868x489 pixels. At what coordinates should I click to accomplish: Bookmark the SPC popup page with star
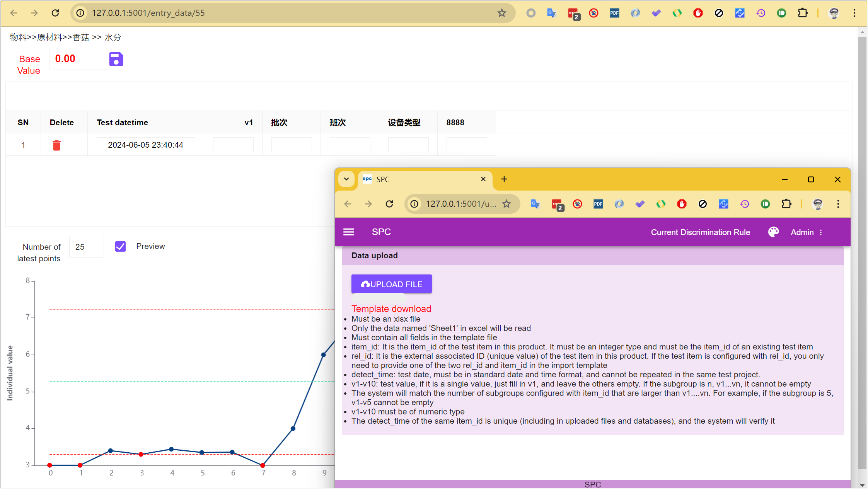pos(506,204)
